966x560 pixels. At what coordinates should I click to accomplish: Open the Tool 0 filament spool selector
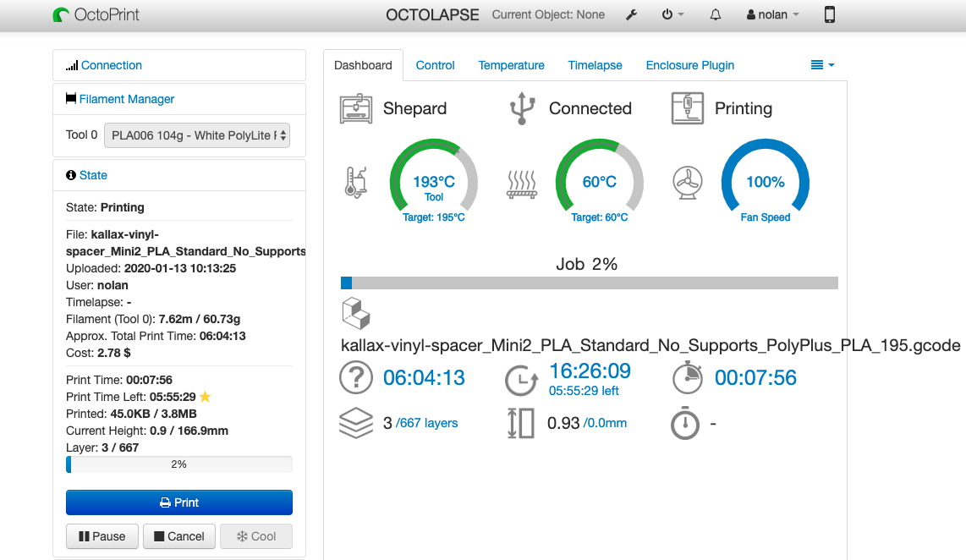197,135
